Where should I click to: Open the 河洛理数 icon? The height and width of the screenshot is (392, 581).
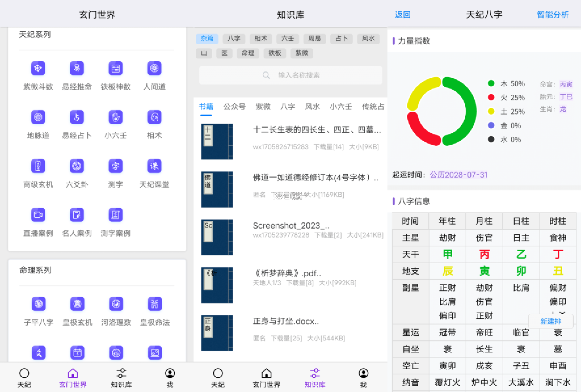click(x=116, y=304)
